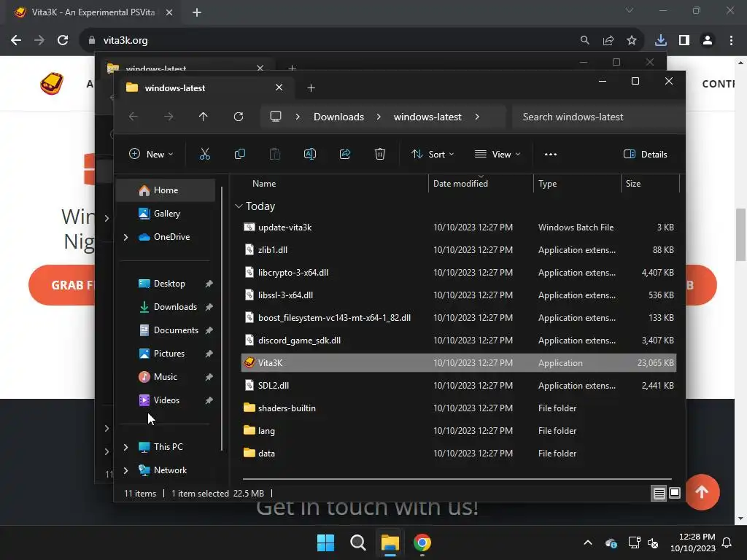Click the Chrome downloads icon
Viewport: 747px width, 560px height.
point(660,41)
